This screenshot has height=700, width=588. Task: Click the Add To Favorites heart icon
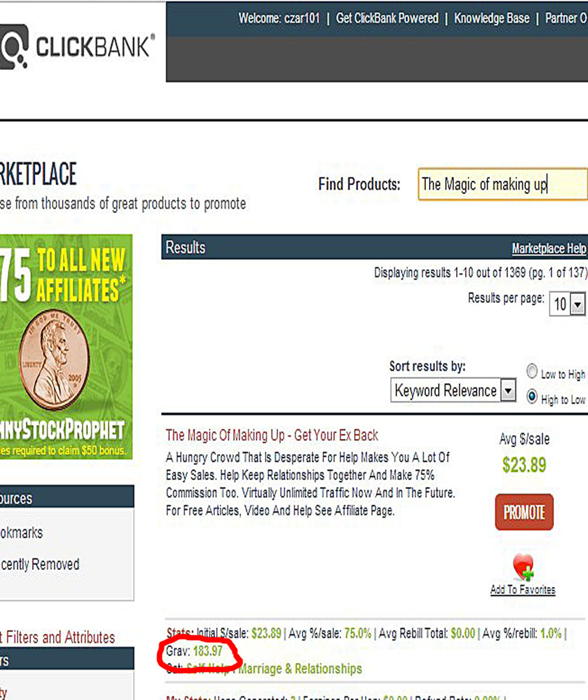[523, 568]
